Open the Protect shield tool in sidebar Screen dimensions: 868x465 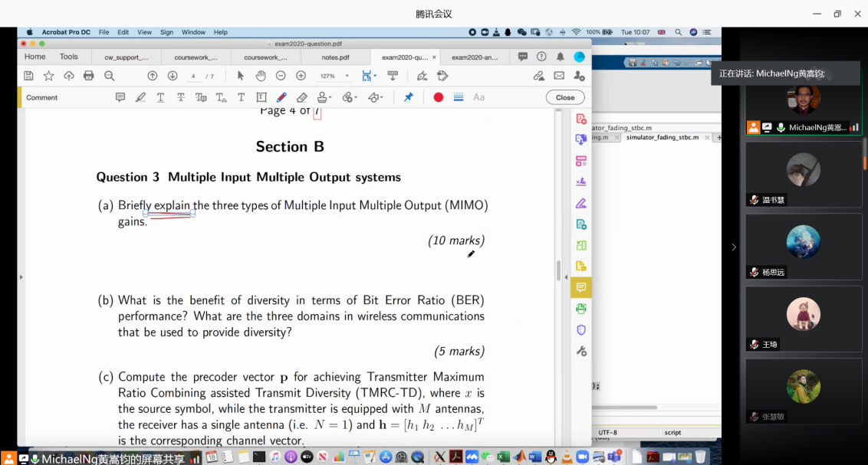click(x=581, y=330)
